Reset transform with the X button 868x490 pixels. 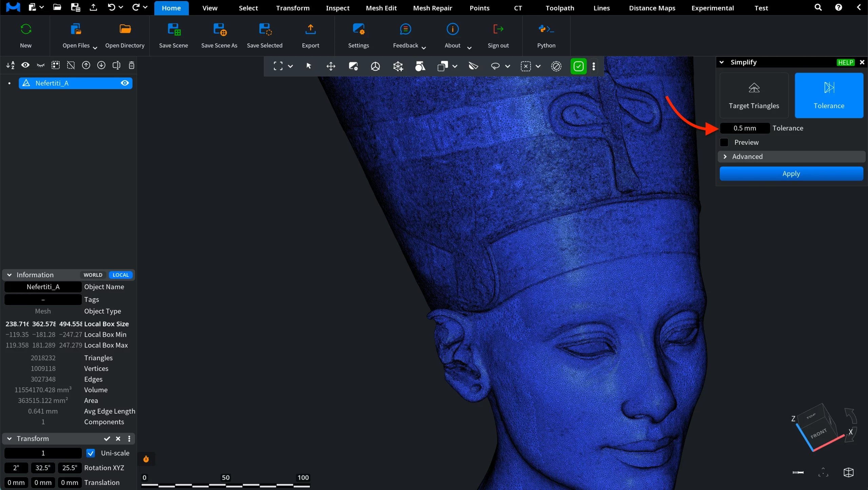click(118, 439)
